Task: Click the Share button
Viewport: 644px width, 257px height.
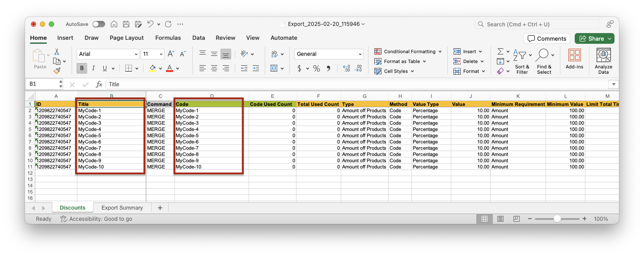Action: (x=594, y=38)
